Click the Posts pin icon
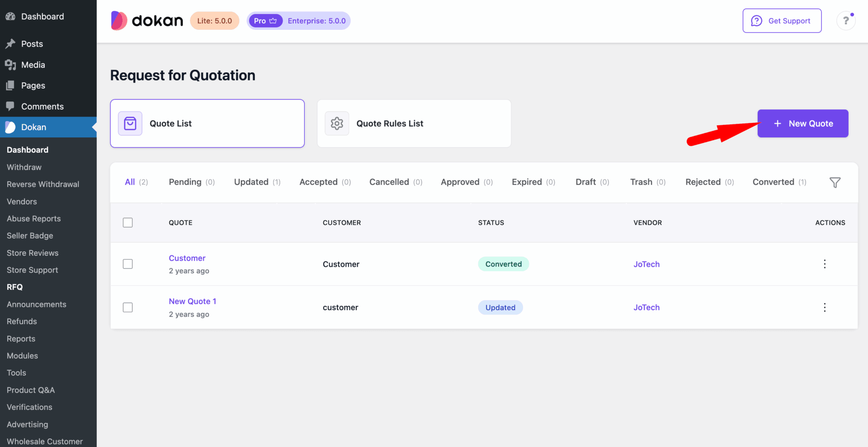868x447 pixels. point(10,44)
